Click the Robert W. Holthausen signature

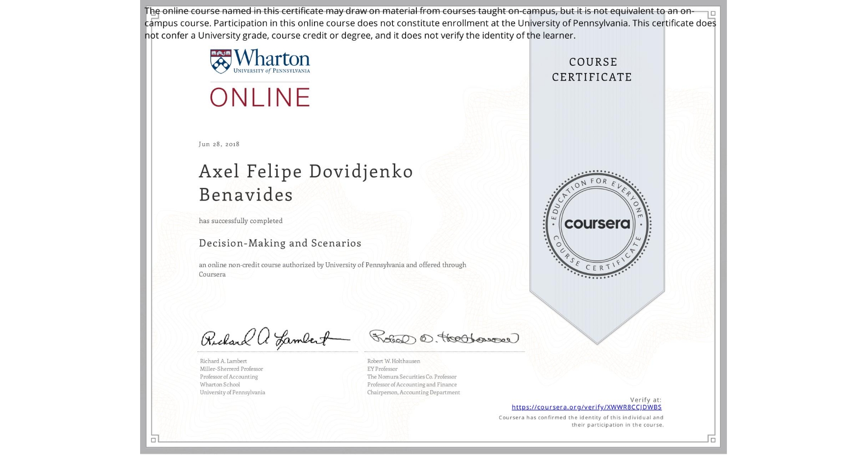[x=444, y=337]
